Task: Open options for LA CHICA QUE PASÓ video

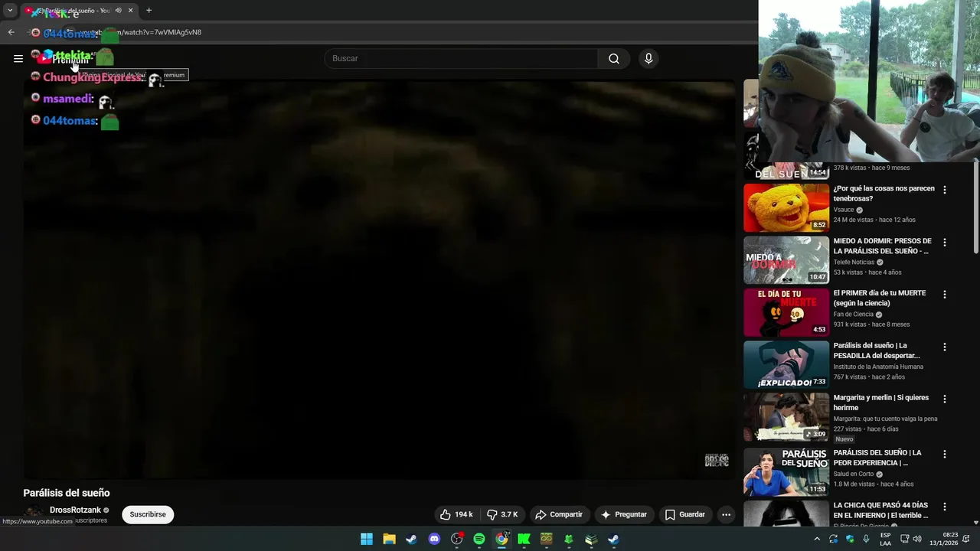Action: click(x=944, y=507)
